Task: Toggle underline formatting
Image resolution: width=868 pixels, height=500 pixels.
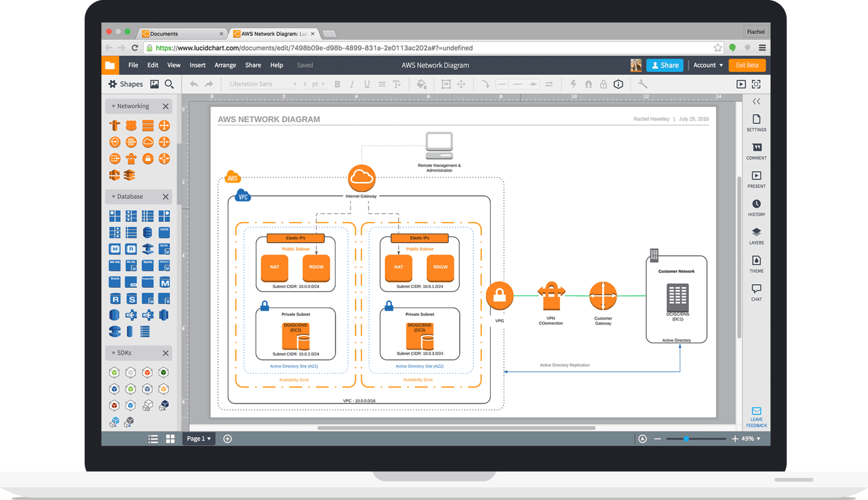Action: point(367,84)
